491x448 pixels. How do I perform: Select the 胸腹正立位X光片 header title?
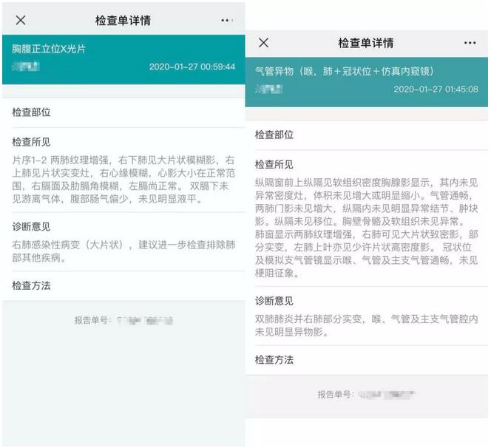point(49,49)
